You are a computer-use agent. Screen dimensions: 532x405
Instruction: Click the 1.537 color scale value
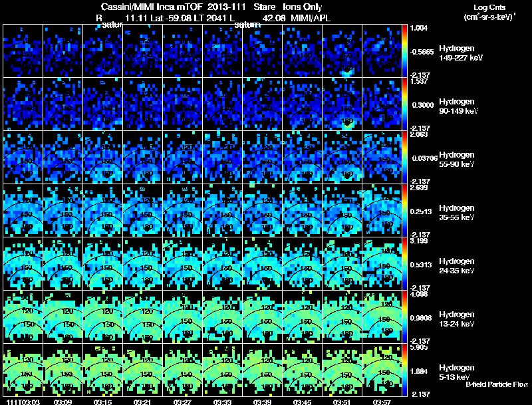(x=419, y=81)
